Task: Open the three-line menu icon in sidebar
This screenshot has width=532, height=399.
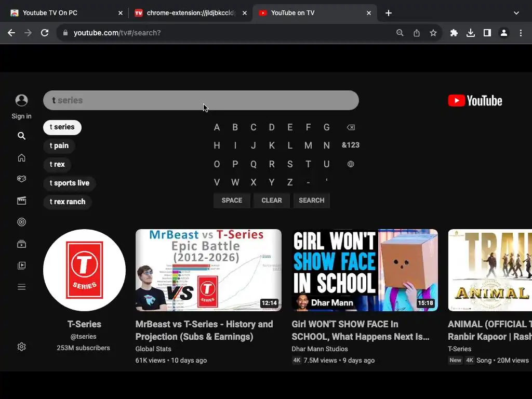Action: (x=21, y=287)
